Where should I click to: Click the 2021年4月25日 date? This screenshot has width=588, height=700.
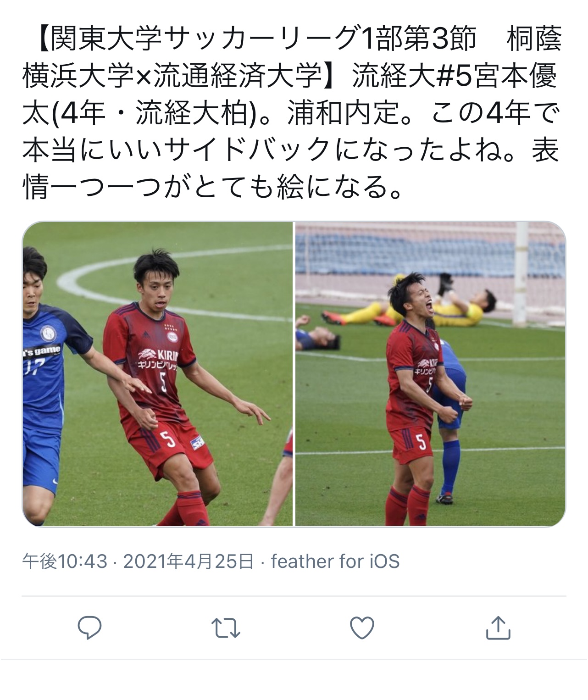pyautogui.click(x=188, y=561)
